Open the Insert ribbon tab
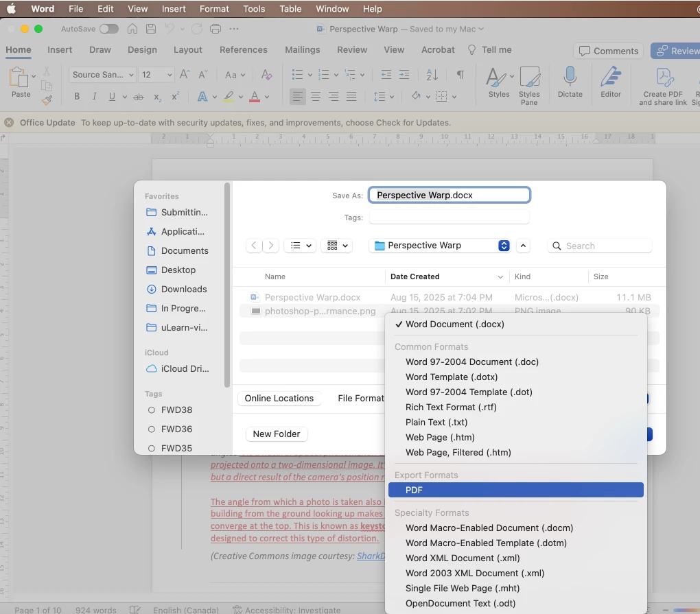This screenshot has width=700, height=614. tap(60, 49)
